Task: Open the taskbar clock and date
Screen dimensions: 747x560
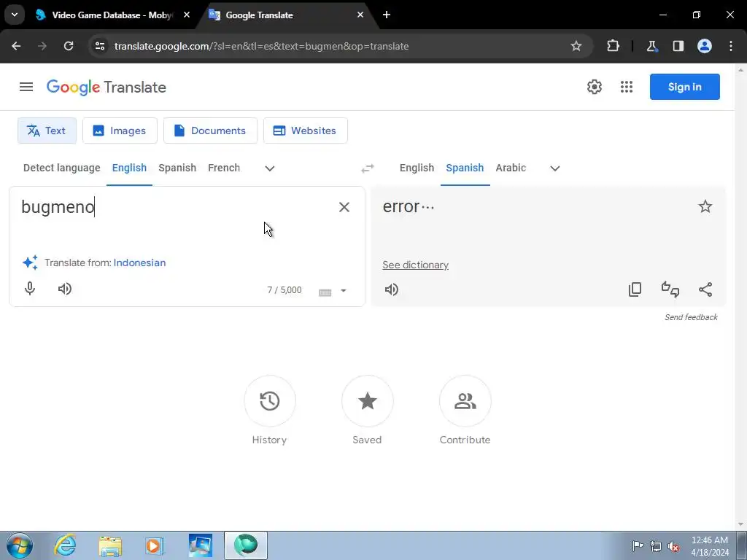Action: tap(709, 546)
